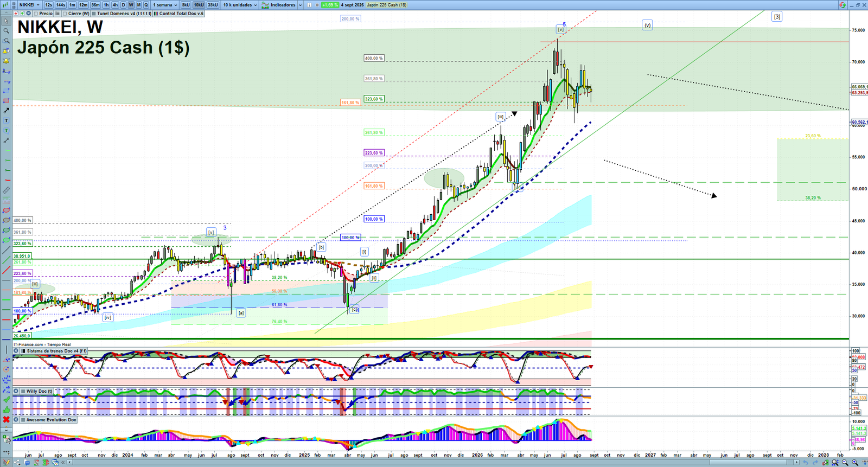The height and width of the screenshot is (467, 868).
Task: Click the Japón 225 Cash (1$) label in toolbar
Action: pos(386,5)
